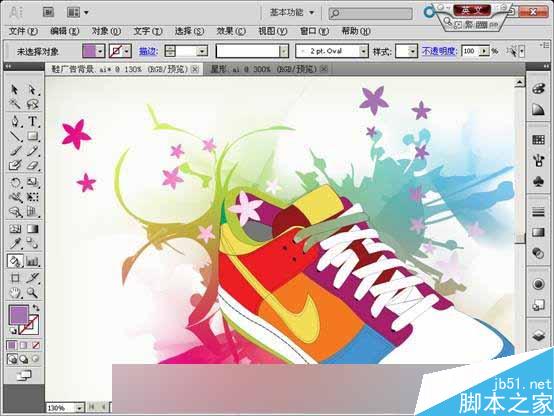
Task: Select the Paintbrush tool
Action: 15,151
